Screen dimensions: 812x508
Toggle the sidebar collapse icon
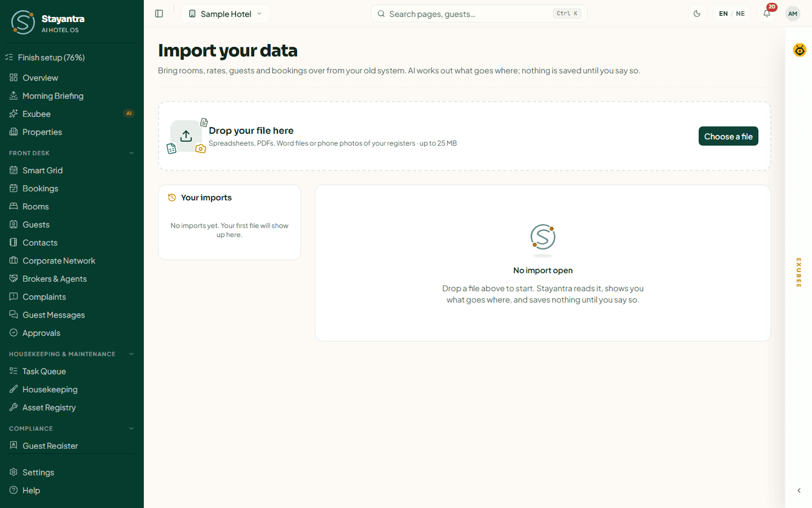(159, 14)
